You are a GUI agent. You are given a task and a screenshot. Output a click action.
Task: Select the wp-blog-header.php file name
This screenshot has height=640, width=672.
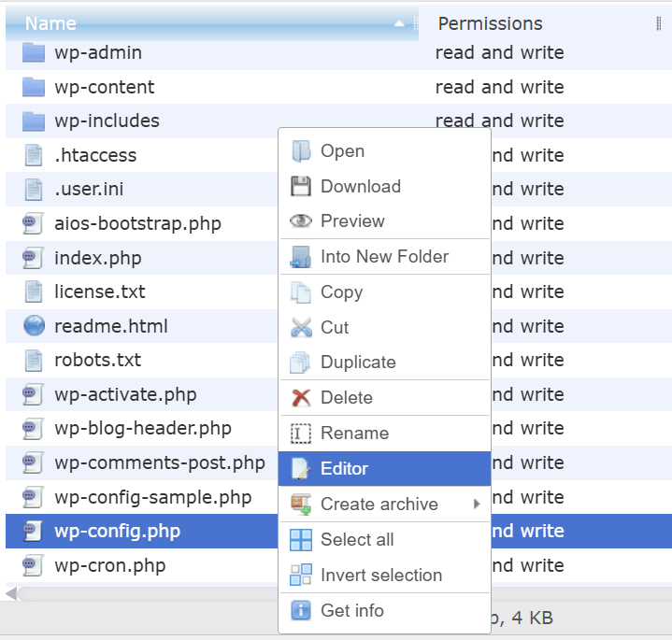(143, 429)
